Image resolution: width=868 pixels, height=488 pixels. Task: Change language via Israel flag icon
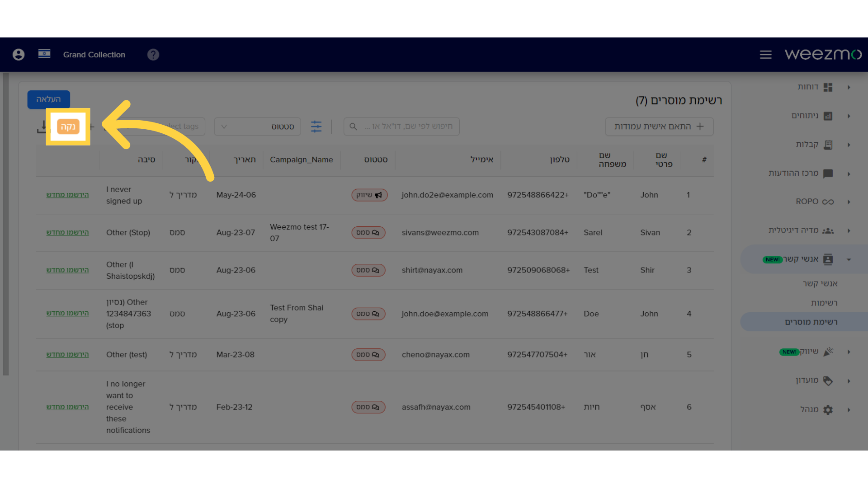point(44,54)
